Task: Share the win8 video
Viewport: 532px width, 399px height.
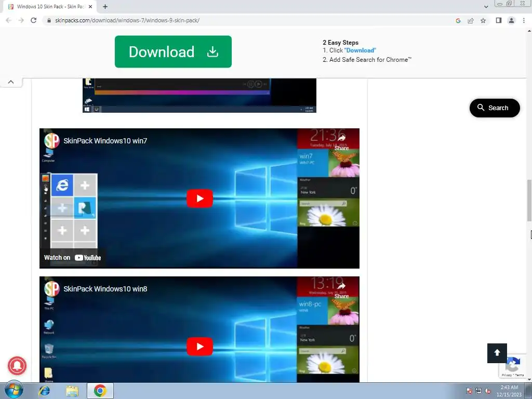Action: (341, 290)
